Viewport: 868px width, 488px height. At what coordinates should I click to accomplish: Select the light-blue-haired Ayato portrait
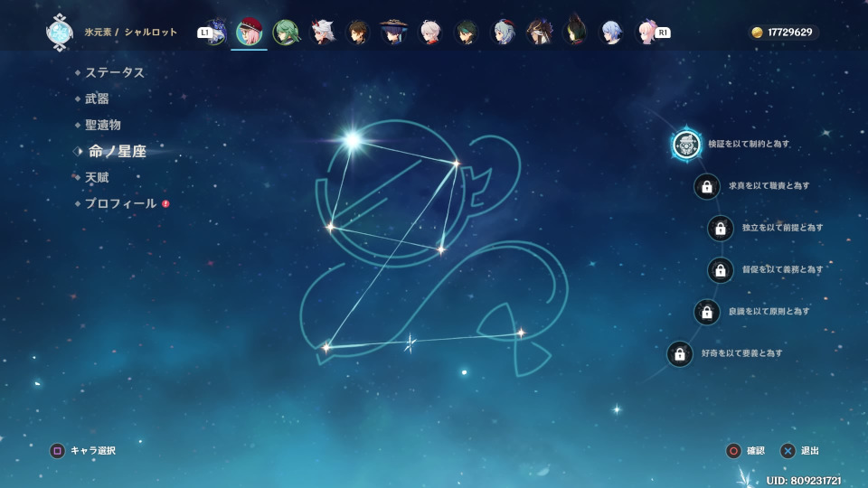(x=611, y=33)
